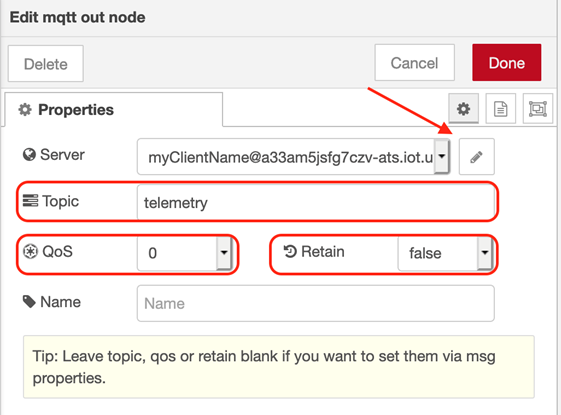561x415 pixels.
Task: Click the Retain history icon
Action: (x=290, y=251)
